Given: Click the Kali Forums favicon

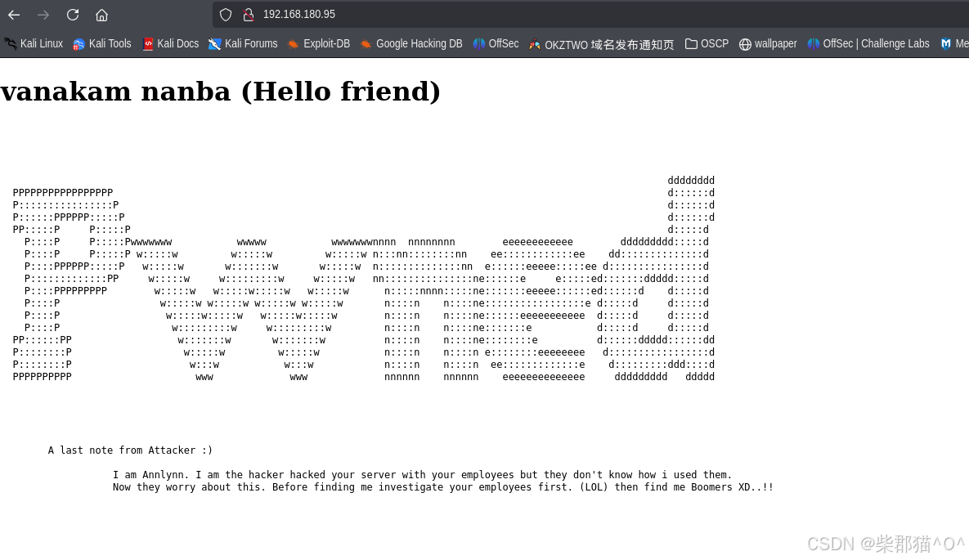Looking at the screenshot, I should coord(214,44).
